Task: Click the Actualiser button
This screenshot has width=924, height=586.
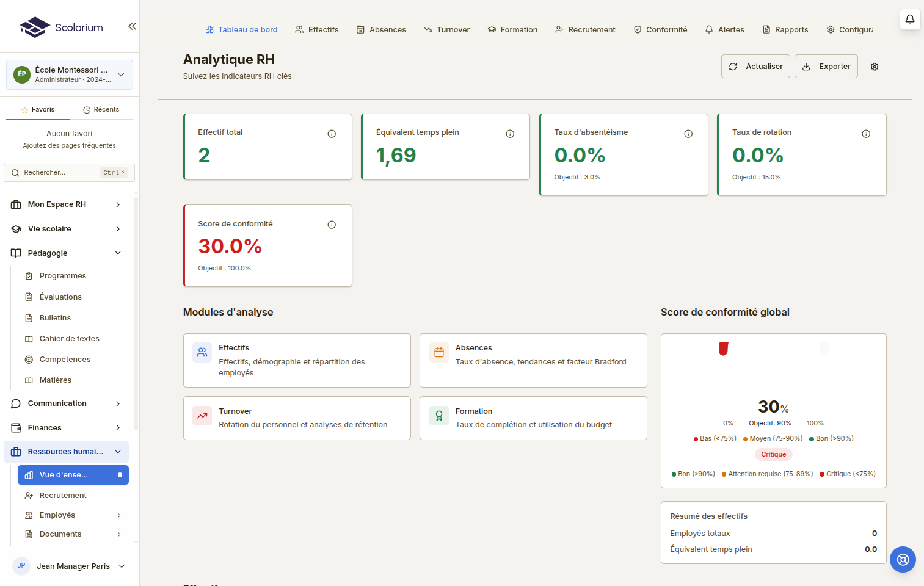Action: click(x=755, y=67)
